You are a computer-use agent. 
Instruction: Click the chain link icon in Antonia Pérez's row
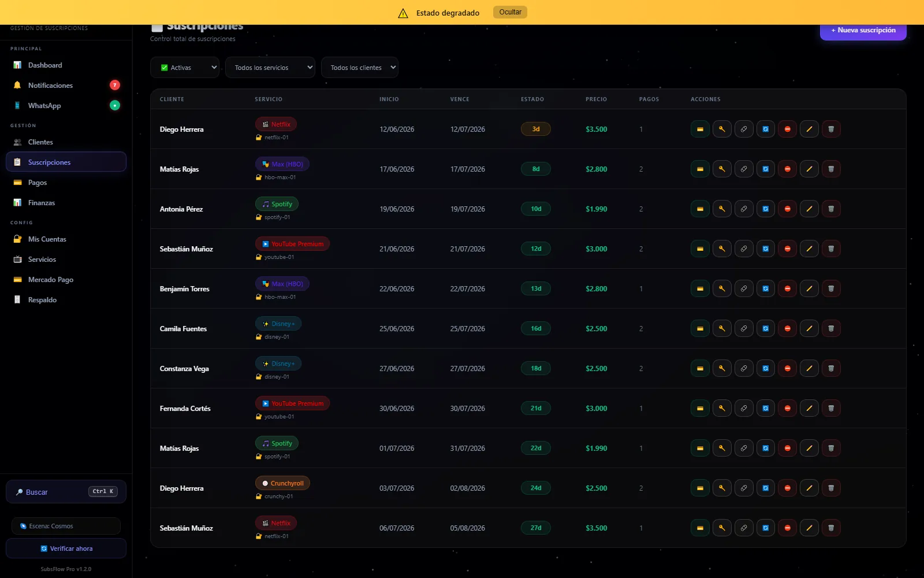coord(744,209)
